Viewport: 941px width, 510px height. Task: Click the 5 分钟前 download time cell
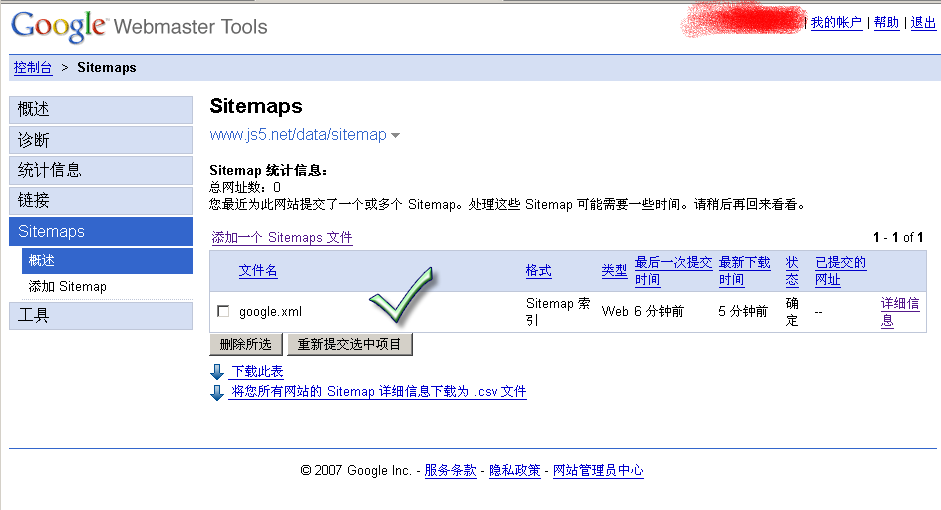click(743, 311)
